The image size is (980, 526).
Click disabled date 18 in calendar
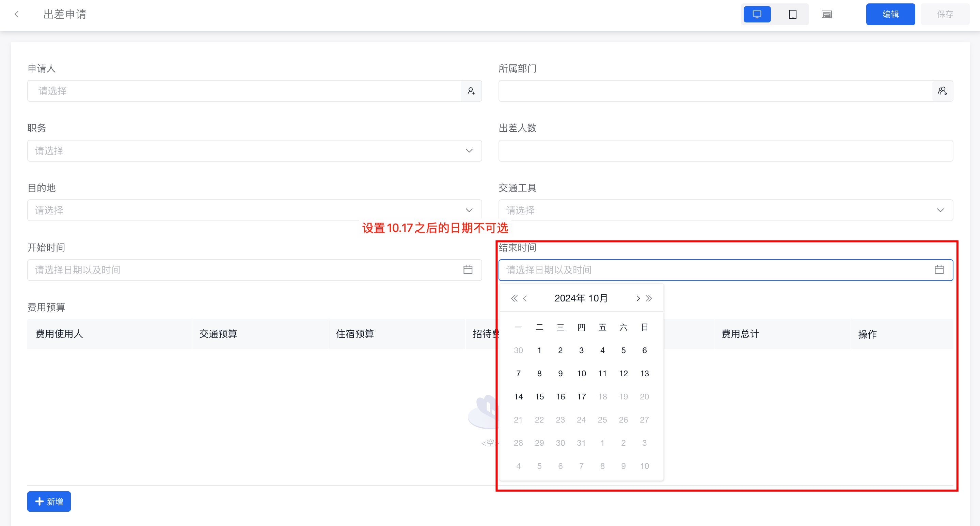[x=602, y=397]
